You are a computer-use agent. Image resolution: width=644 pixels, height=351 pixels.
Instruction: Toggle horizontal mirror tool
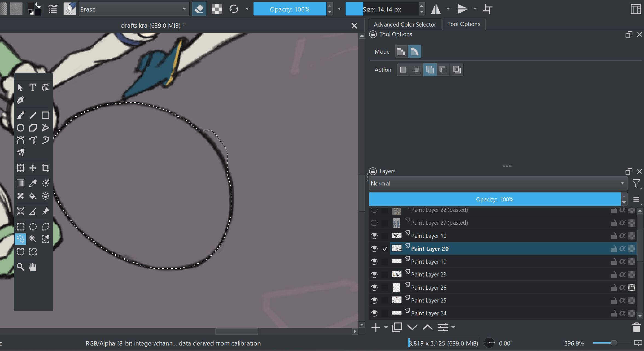coord(436,9)
